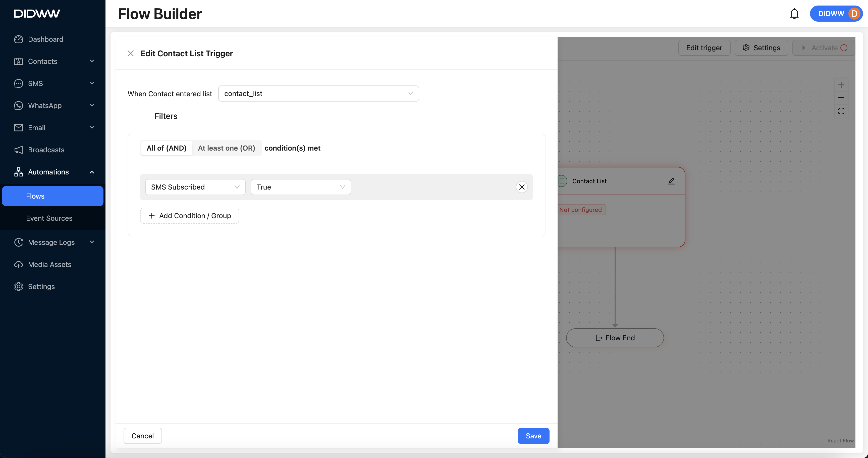
Task: Save the trigger configuration
Action: click(x=533, y=436)
